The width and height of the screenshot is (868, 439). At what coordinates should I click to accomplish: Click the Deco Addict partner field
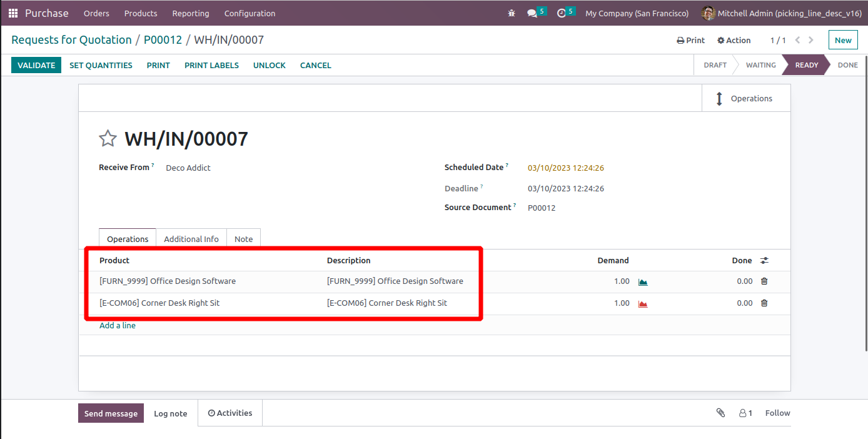pyautogui.click(x=188, y=168)
